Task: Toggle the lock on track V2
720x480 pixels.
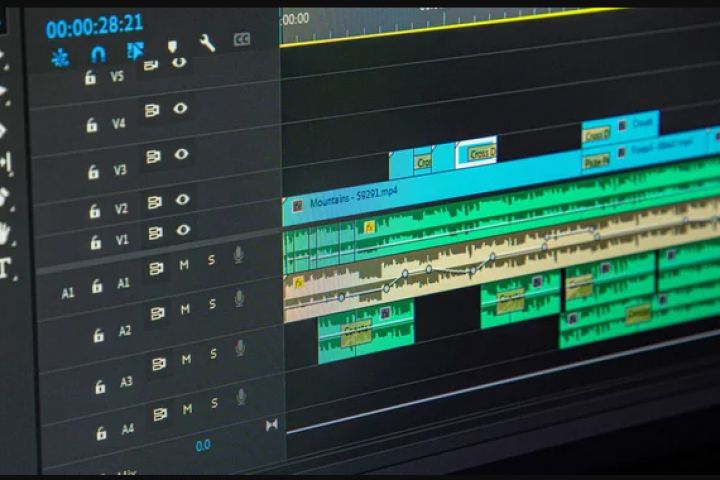Action: coord(95,211)
